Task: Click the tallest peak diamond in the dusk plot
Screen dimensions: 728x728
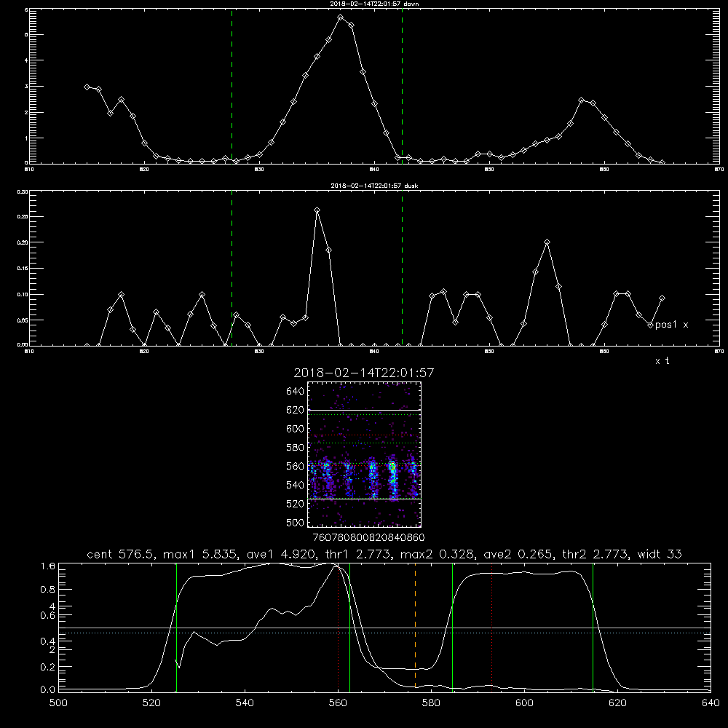Action: point(317,210)
